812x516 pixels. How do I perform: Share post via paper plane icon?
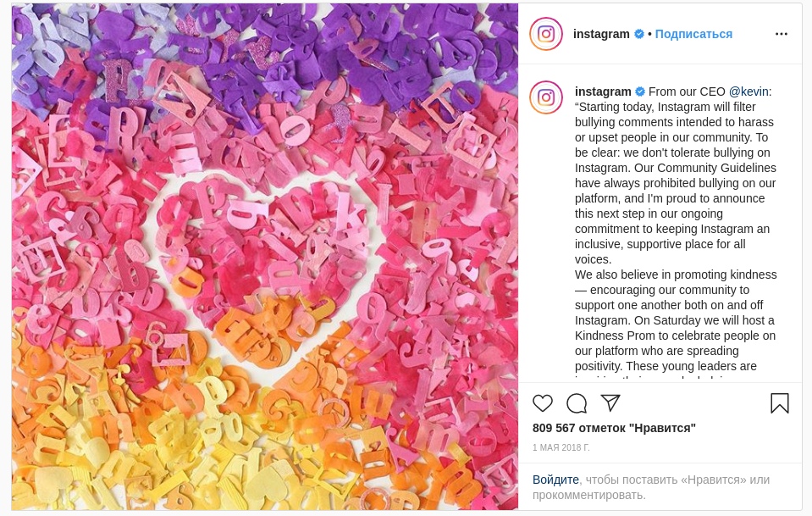pyautogui.click(x=610, y=403)
